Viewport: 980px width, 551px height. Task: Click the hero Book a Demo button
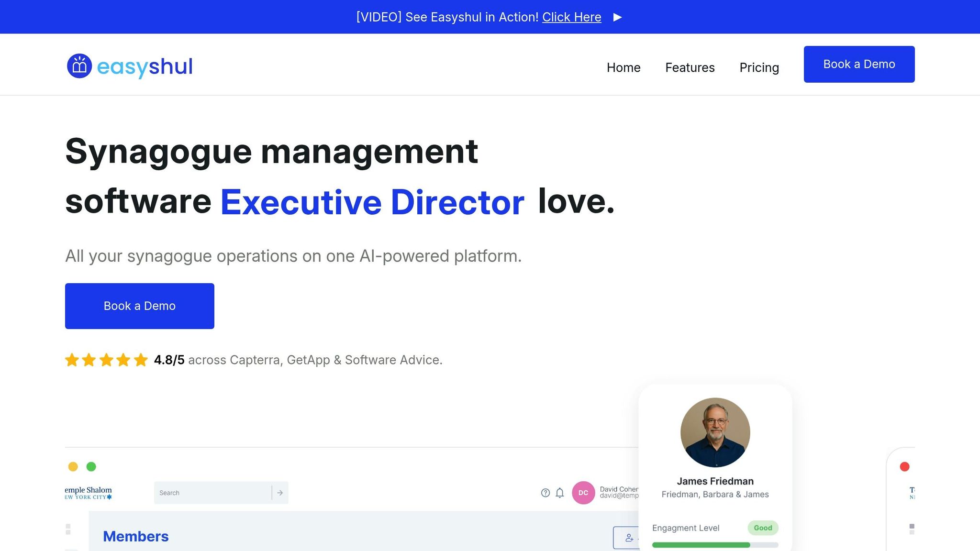pyautogui.click(x=139, y=306)
